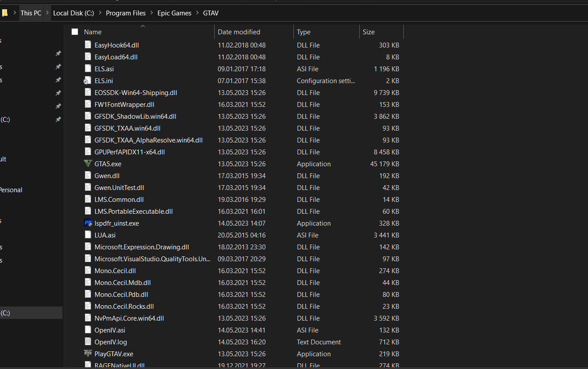Expand the chevron after Local Disk (C:) breadcrumb
Screen dimensions: 588x369
pyautogui.click(x=100, y=13)
